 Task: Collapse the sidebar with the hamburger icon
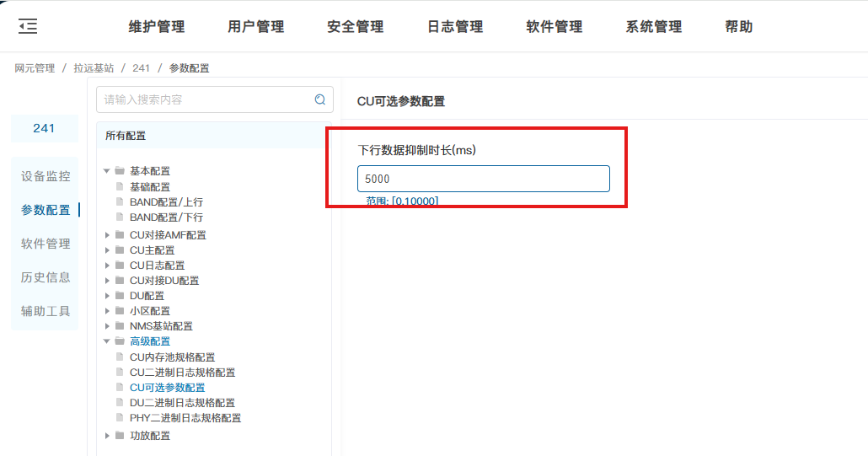28,27
